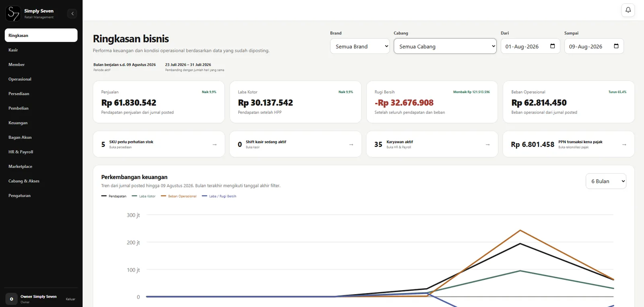Go to Keuangan in the sidebar
Screen dimensions: 644x307
[x=41, y=123]
